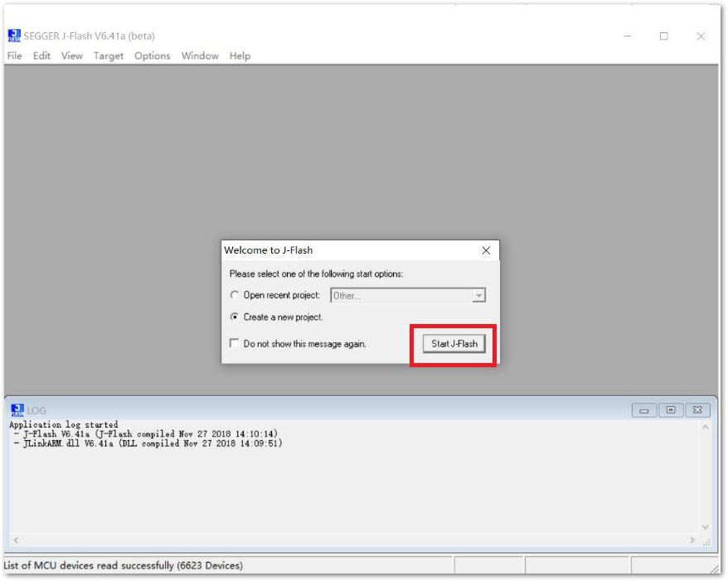The width and height of the screenshot is (728, 581).
Task: Select Open recent project radio button
Action: (235, 295)
